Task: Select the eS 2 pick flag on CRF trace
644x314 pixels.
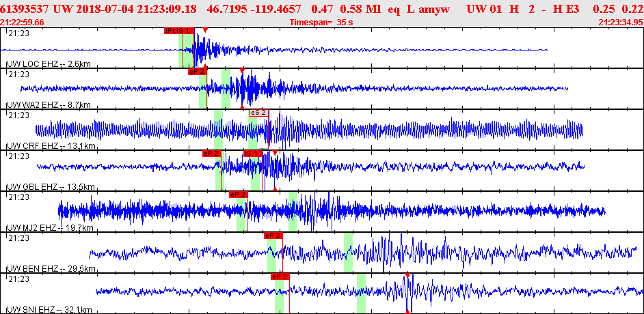Action: tap(258, 113)
